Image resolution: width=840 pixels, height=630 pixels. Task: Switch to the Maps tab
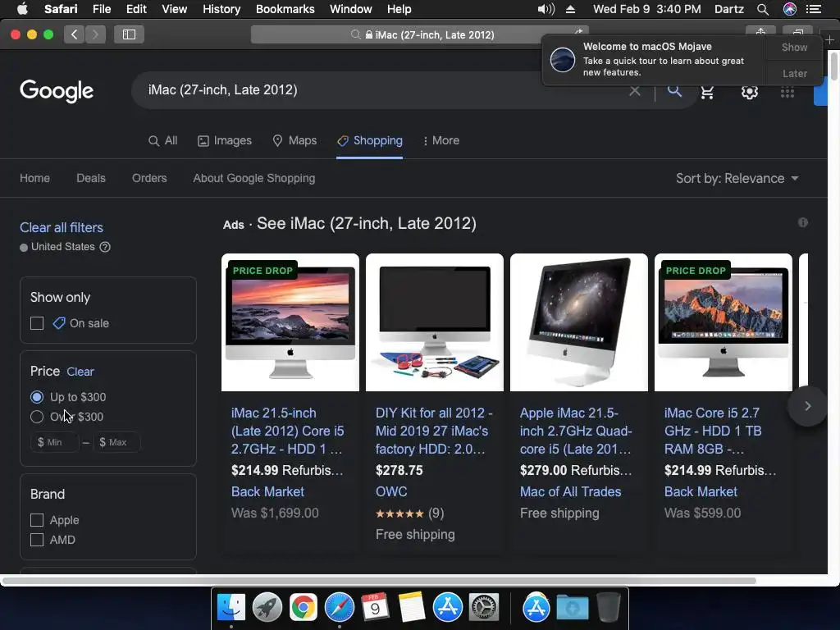click(294, 140)
